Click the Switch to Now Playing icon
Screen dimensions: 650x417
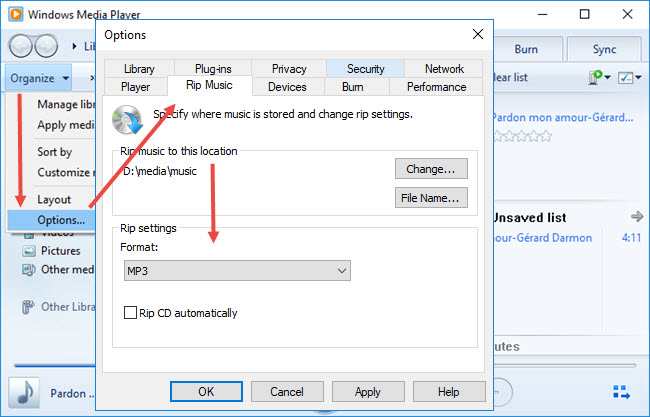click(621, 392)
